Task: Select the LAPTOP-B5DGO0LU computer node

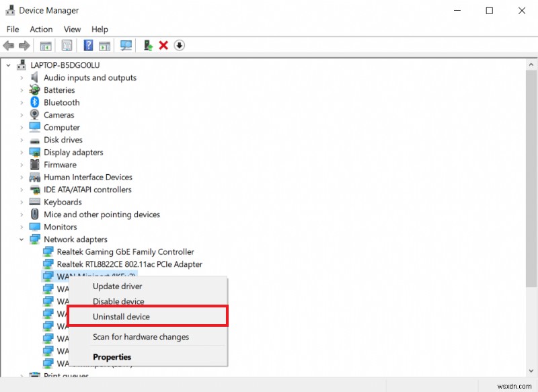Action: [x=63, y=65]
